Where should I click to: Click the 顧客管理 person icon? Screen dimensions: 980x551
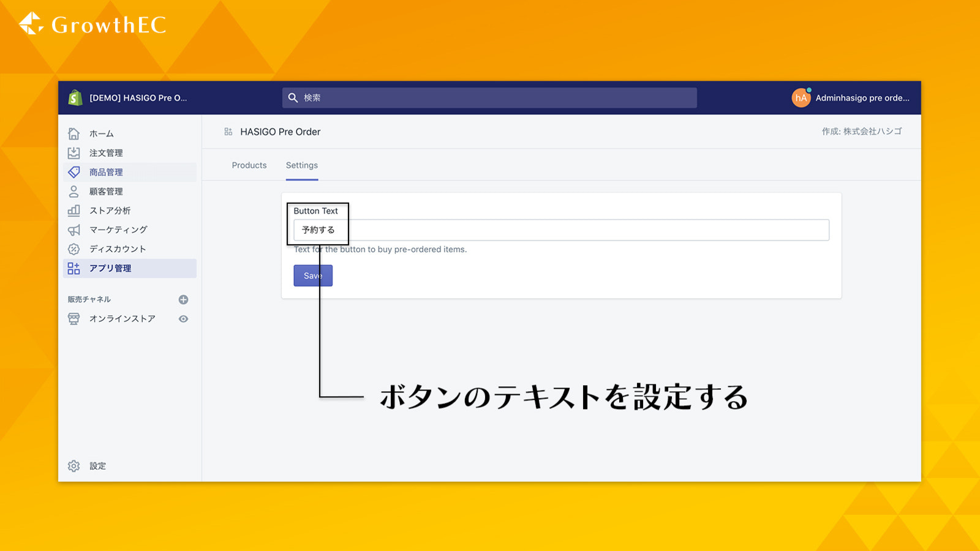pyautogui.click(x=74, y=192)
